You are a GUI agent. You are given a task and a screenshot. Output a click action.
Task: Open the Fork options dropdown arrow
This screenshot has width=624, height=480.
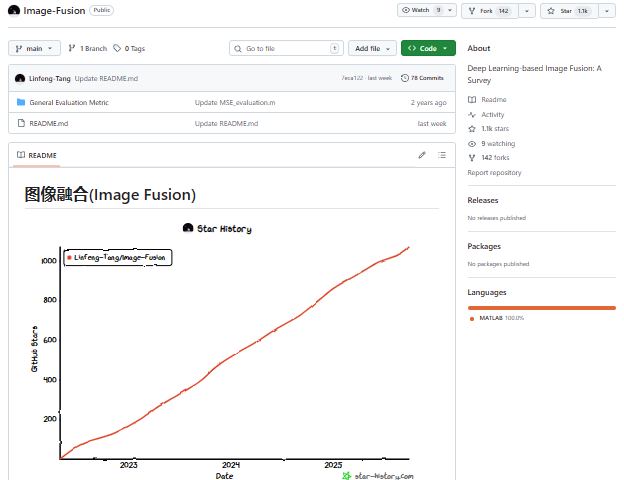525,11
